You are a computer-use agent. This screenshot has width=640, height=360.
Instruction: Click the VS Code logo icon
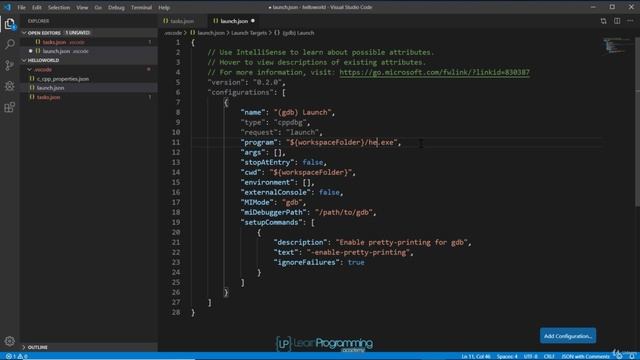(7, 7)
